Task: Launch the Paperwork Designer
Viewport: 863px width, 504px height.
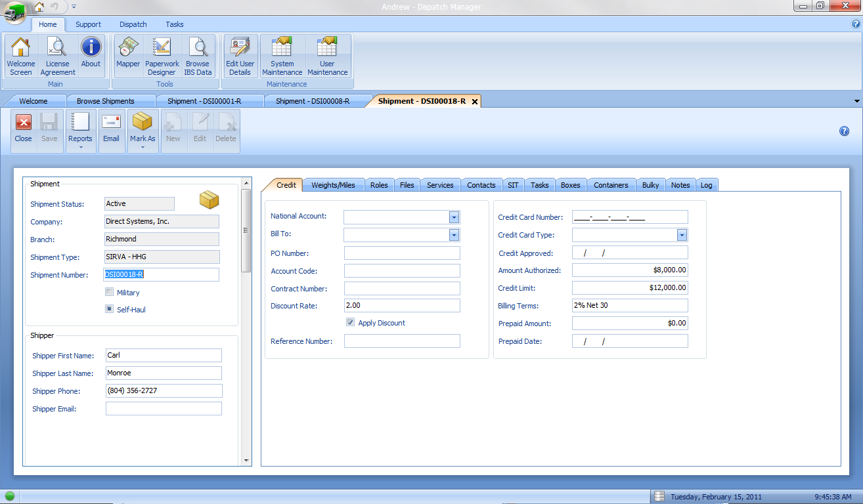Action: tap(162, 55)
